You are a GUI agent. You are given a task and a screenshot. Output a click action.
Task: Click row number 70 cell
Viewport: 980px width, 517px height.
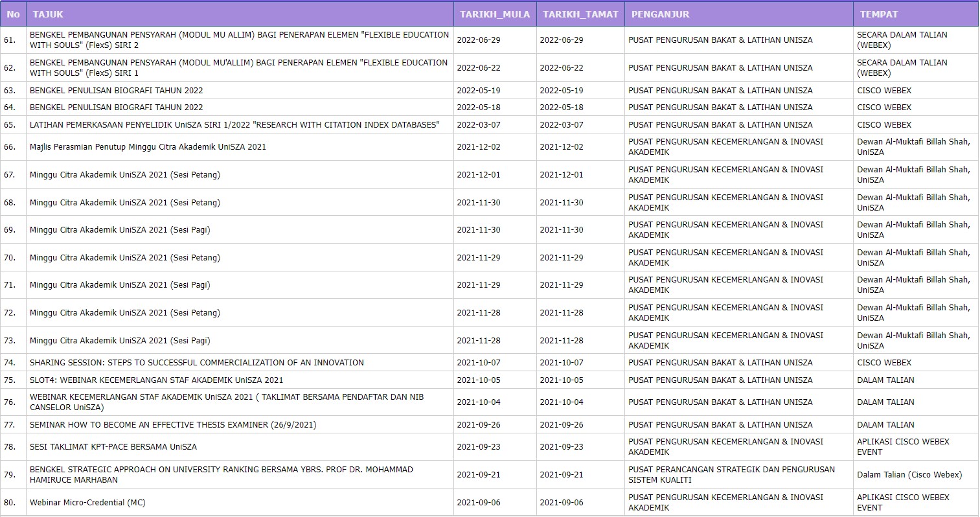coord(10,258)
